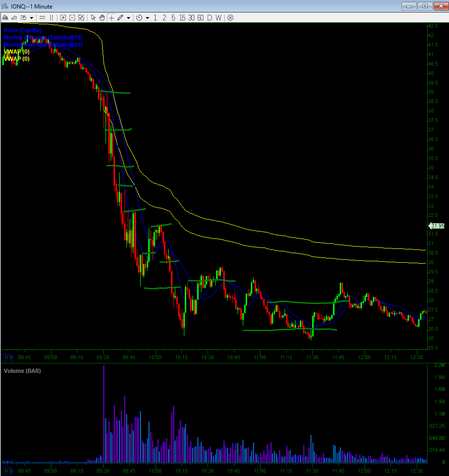The width and height of the screenshot is (449, 476).
Task: Click the 09:30 time label on price axis
Action: 103,357
